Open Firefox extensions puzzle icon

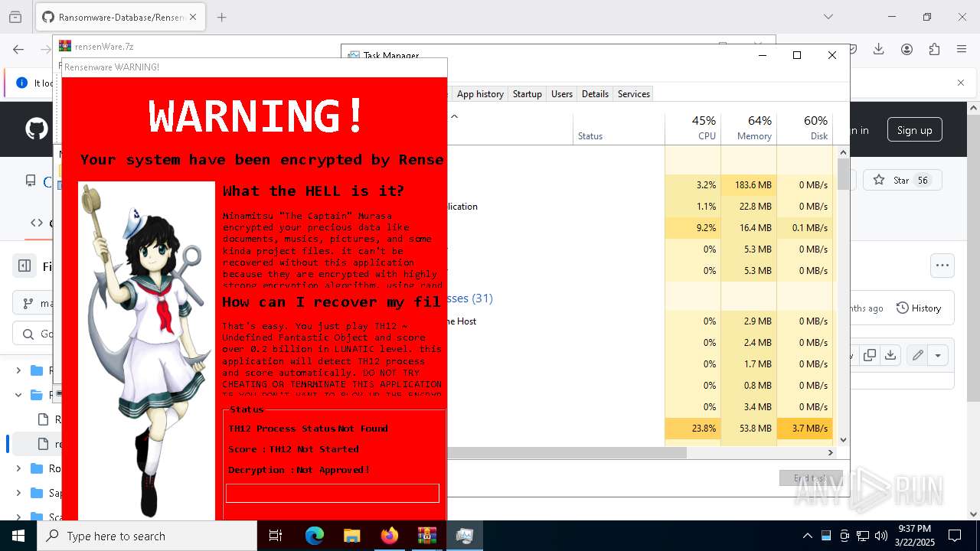coord(934,49)
